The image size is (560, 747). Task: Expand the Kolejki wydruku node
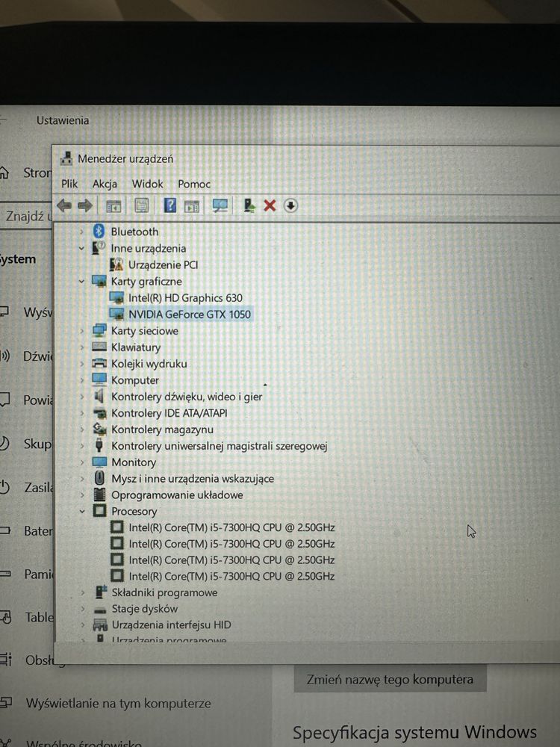81,364
